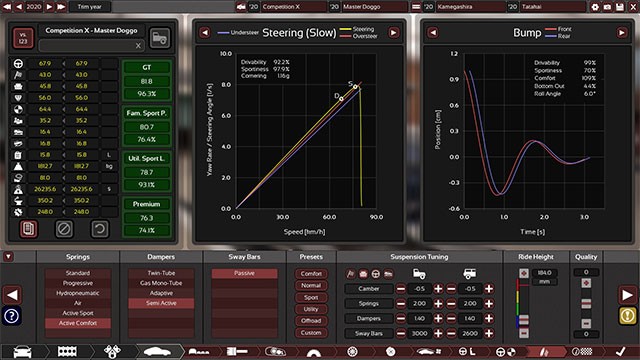Apply the Sport suspension preset
This screenshot has height=360, width=640.
tap(311, 297)
